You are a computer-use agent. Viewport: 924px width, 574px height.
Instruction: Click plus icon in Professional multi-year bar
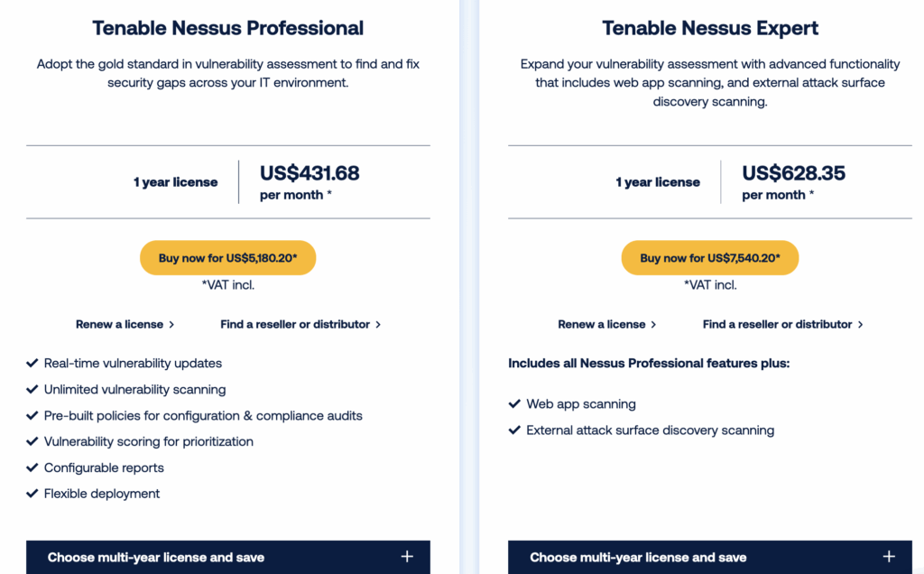[x=407, y=556]
